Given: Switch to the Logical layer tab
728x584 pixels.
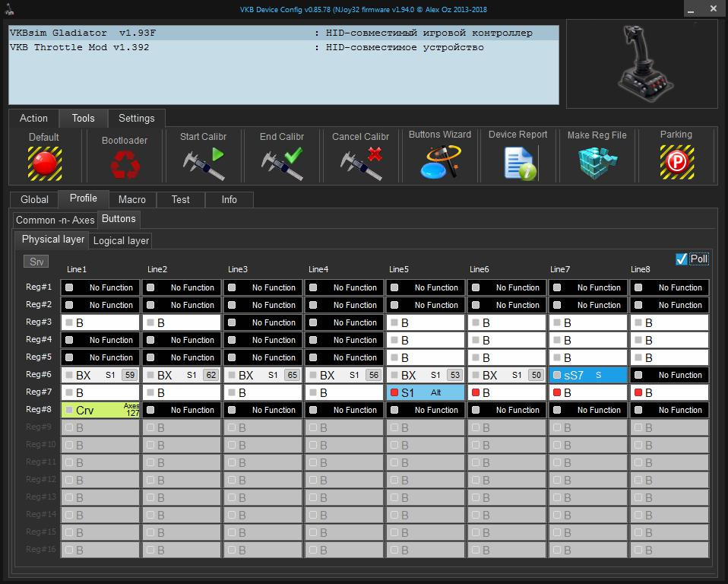Looking at the screenshot, I should click(x=121, y=240).
